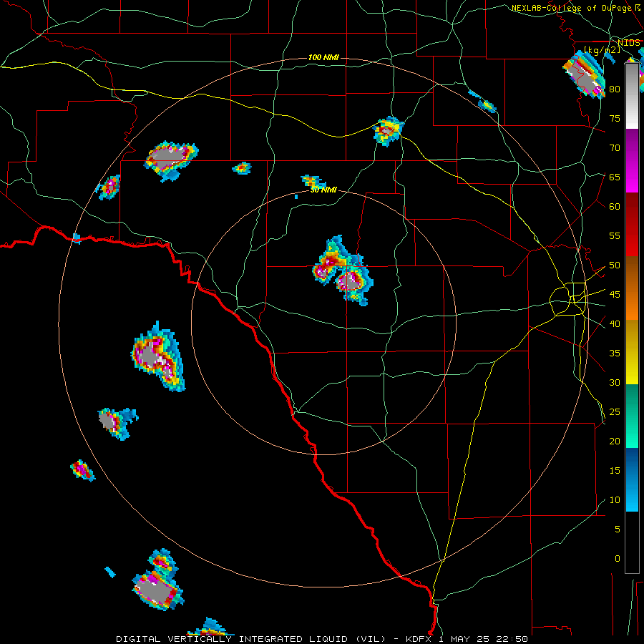This screenshot has width=644, height=644.
Task: Click the twin storm cell inside the 50 NMI ring
Action: pos(343,271)
